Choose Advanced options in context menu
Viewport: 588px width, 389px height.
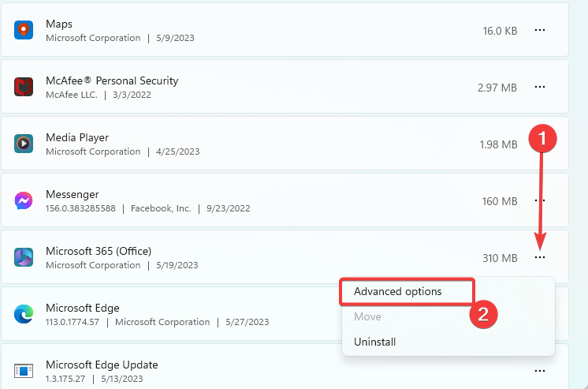[398, 291]
